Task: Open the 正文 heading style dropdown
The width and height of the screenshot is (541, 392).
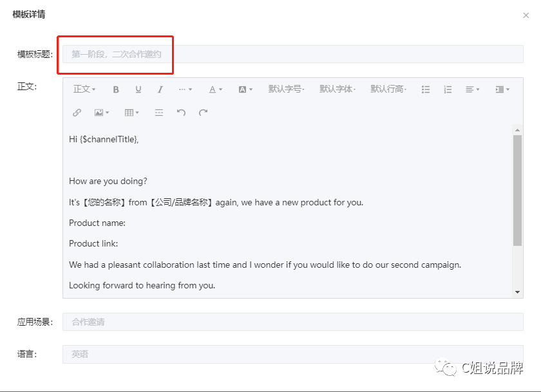Action: [84, 89]
